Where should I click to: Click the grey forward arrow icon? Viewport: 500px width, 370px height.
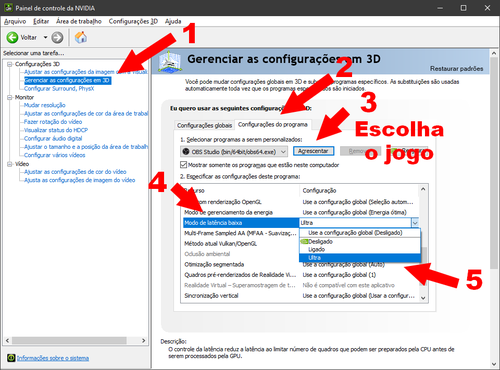pos(57,37)
